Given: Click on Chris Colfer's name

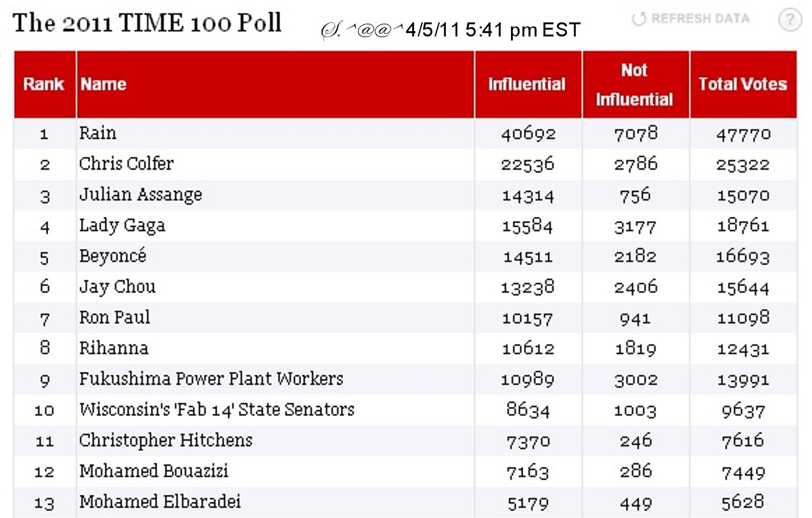Looking at the screenshot, I should [x=127, y=164].
